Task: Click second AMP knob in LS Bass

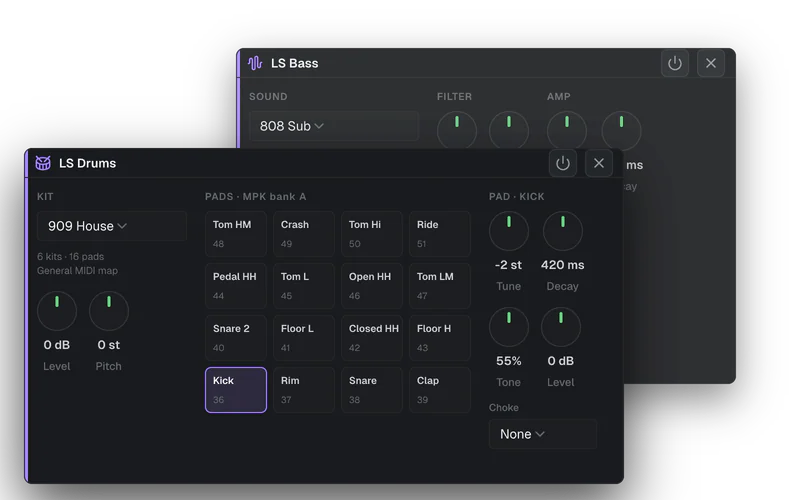Action: [621, 131]
